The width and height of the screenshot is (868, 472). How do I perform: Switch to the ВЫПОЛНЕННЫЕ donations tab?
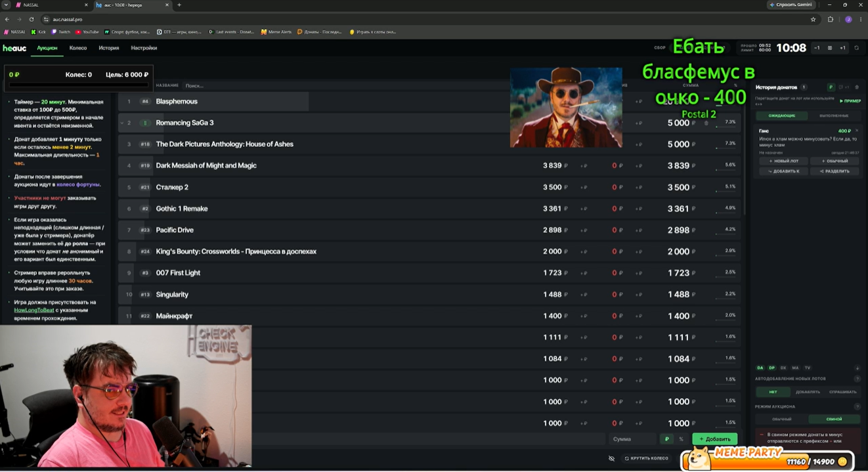point(834,116)
